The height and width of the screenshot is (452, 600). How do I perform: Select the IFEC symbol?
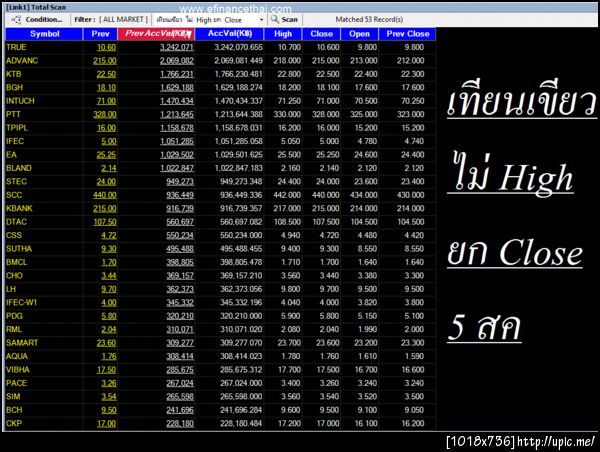pyautogui.click(x=15, y=141)
